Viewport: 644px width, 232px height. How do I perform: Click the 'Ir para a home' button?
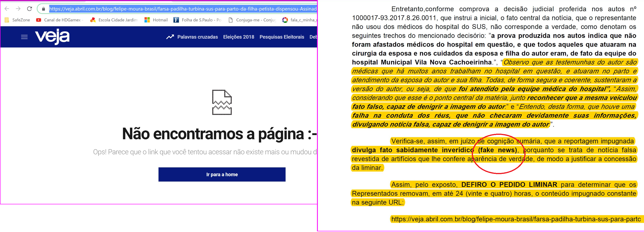[x=222, y=174]
